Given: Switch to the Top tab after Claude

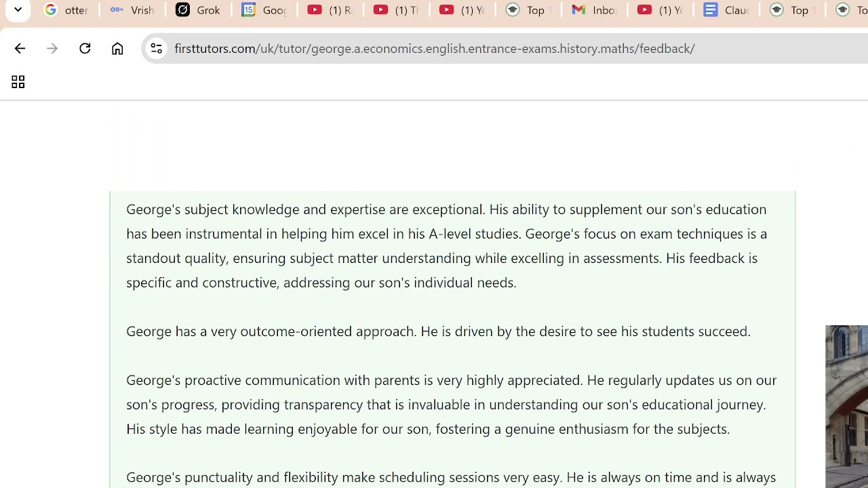Looking at the screenshot, I should (x=792, y=10).
